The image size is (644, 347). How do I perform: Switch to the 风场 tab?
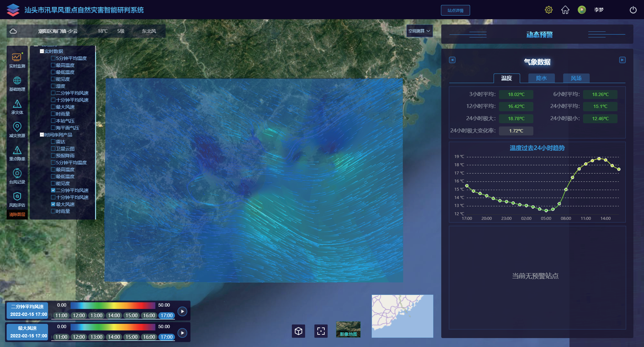(576, 78)
